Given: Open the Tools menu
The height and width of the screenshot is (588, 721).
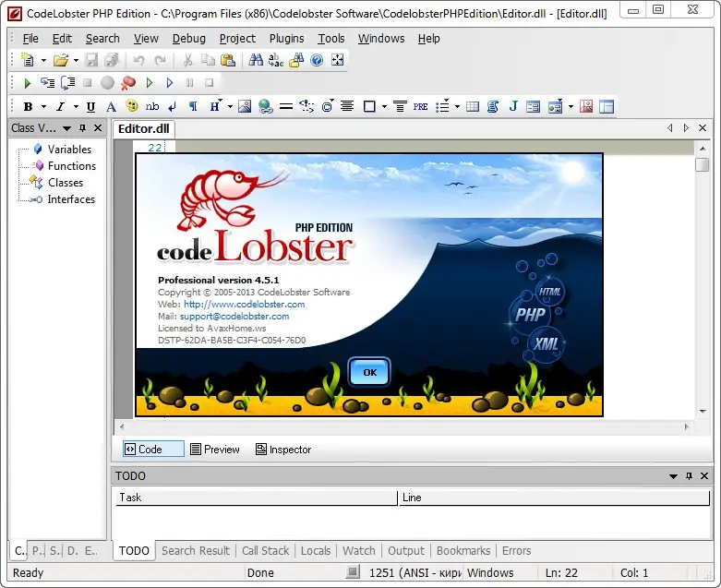Looking at the screenshot, I should click(x=331, y=39).
